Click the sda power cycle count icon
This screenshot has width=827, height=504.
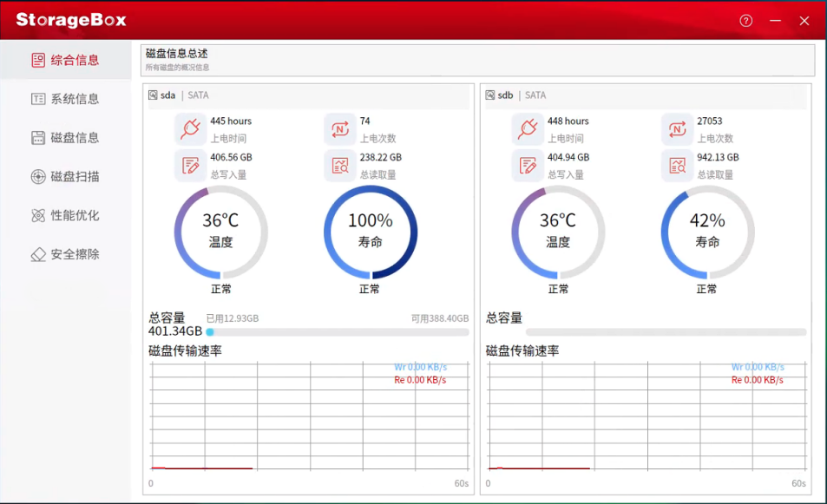339,129
